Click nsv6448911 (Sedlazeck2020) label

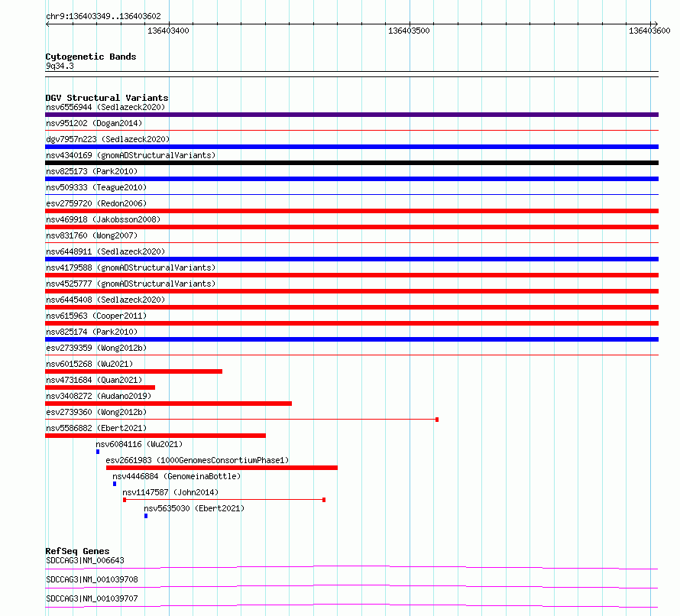click(105, 251)
